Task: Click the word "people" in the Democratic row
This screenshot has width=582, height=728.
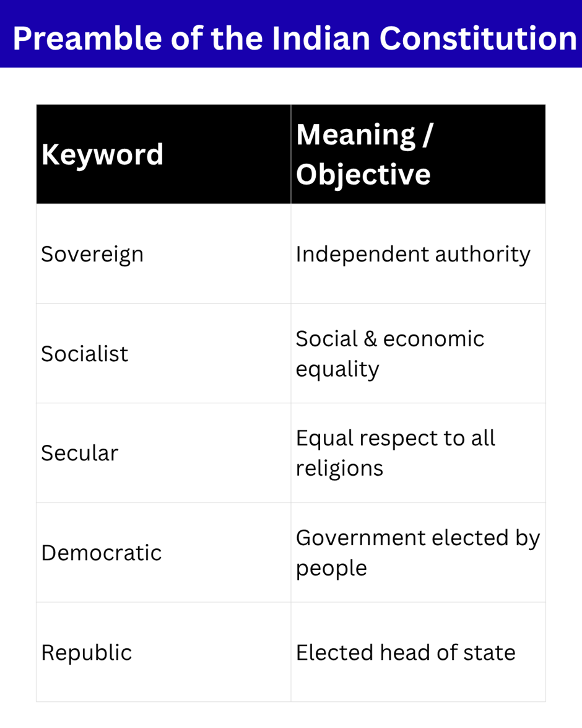Action: [331, 569]
